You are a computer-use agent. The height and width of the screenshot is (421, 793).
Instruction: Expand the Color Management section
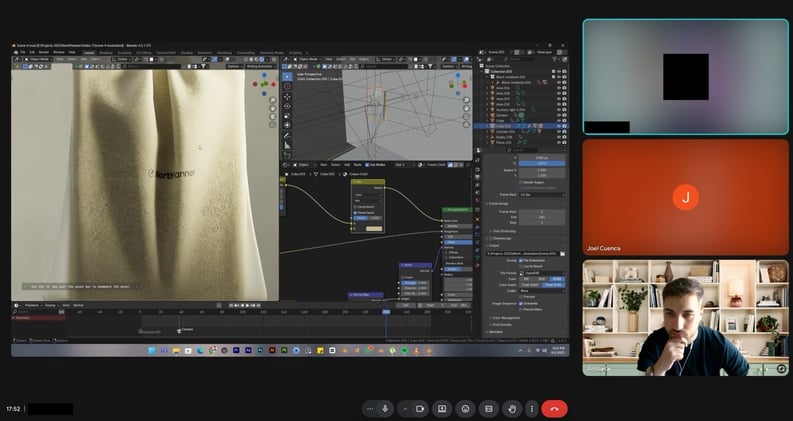[508, 318]
